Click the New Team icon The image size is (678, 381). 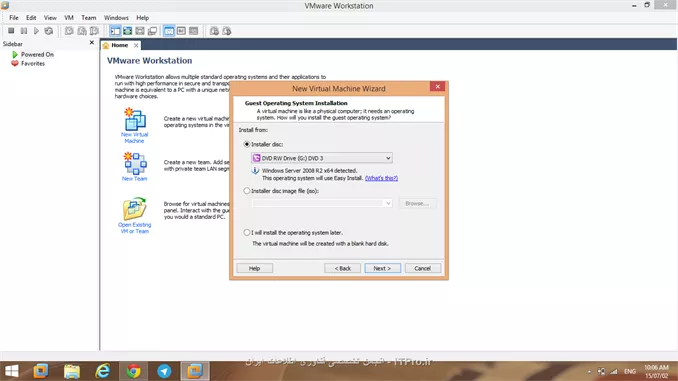(x=134, y=163)
